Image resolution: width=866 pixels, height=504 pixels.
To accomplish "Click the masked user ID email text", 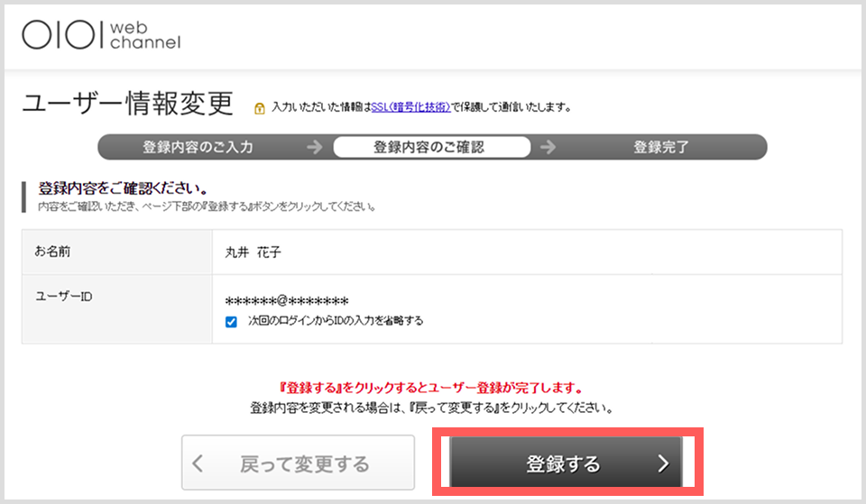I will pyautogui.click(x=286, y=301).
